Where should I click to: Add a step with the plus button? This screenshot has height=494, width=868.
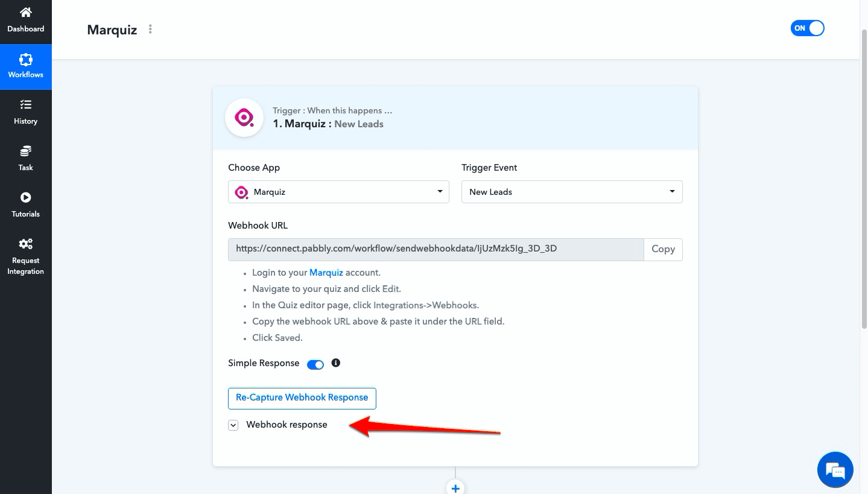tap(455, 488)
